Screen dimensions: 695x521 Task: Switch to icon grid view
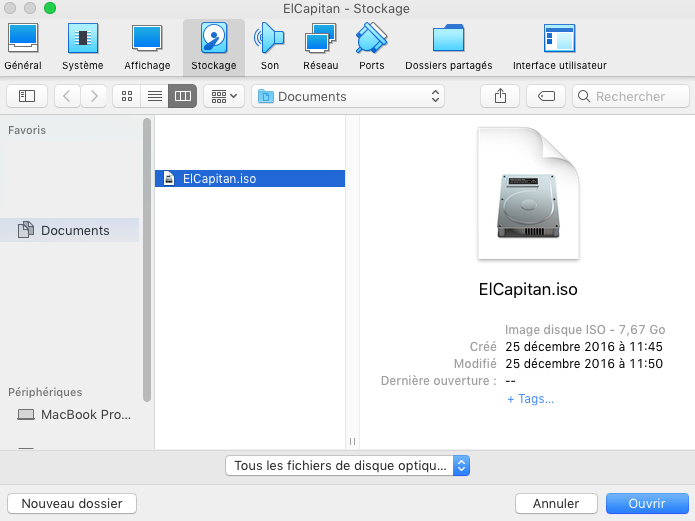pyautogui.click(x=127, y=96)
